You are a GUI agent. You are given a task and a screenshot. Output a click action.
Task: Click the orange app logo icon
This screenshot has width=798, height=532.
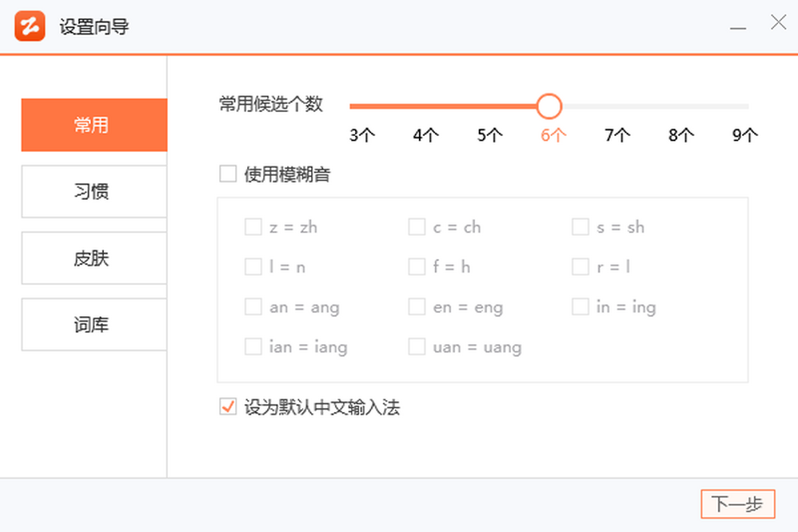30,27
